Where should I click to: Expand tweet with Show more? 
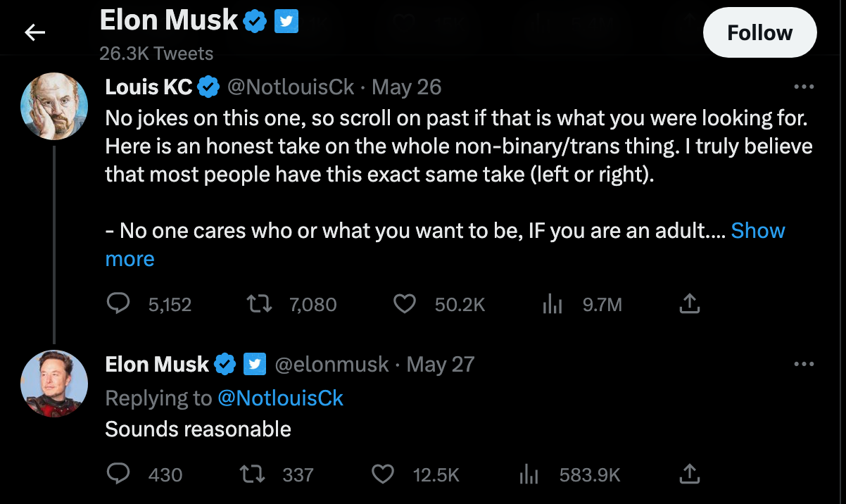[x=757, y=231]
